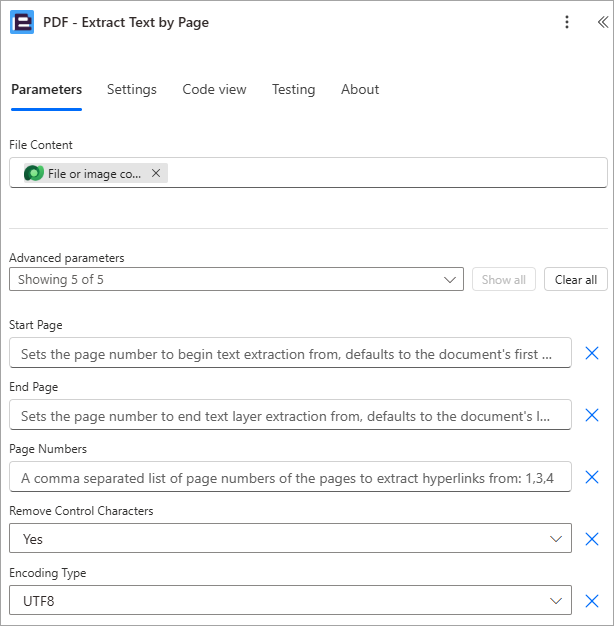This screenshot has width=614, height=626.
Task: Open the Testing tab
Action: coord(293,89)
